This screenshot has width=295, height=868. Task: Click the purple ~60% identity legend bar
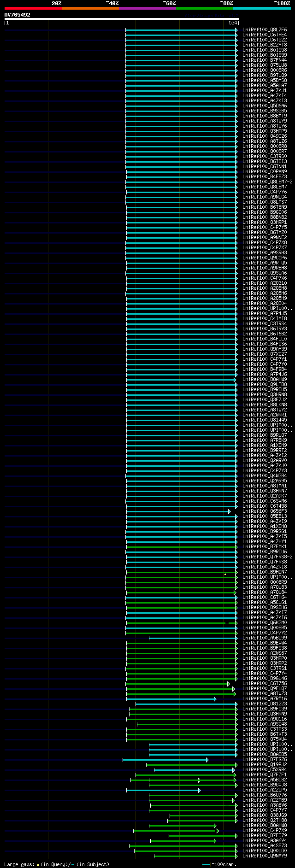pyautogui.click(x=147, y=8)
